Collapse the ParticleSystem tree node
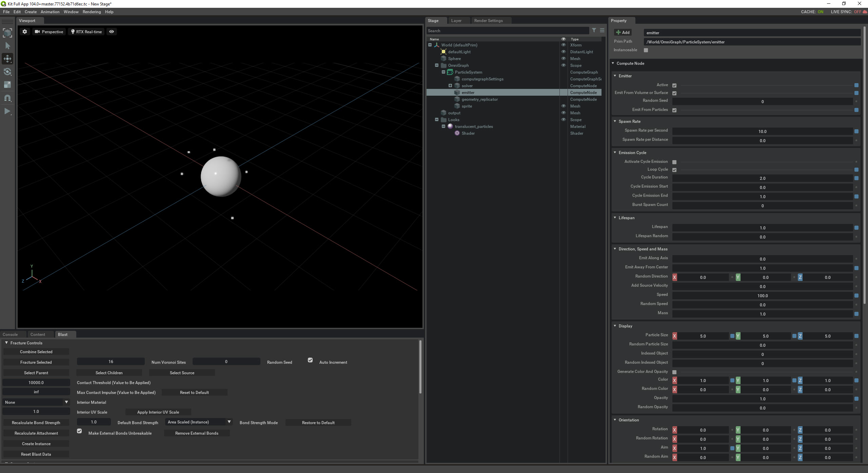 point(443,72)
